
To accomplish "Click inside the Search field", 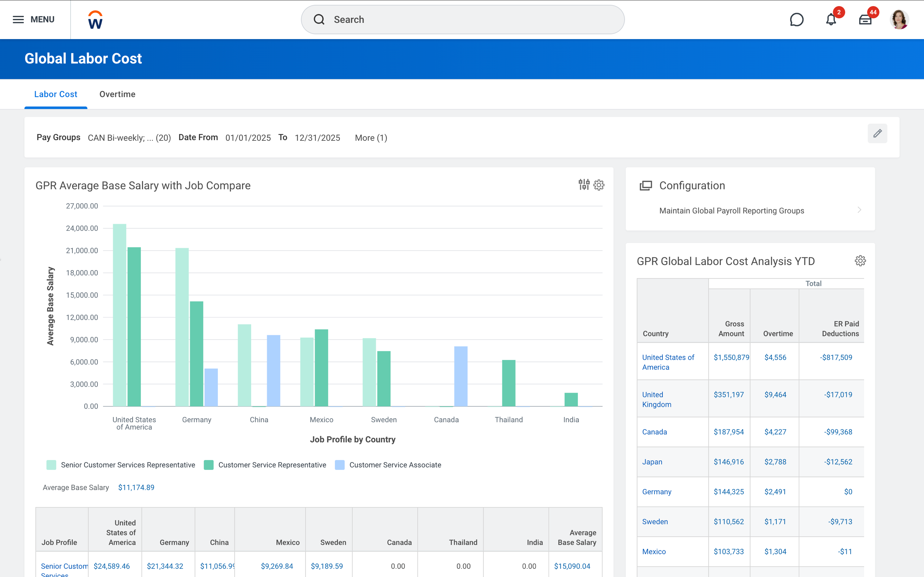I will pyautogui.click(x=462, y=19).
